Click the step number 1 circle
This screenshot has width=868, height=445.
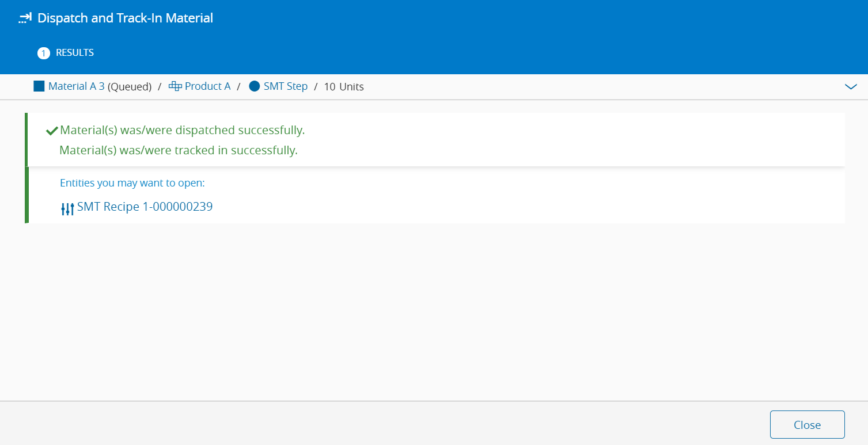43,53
